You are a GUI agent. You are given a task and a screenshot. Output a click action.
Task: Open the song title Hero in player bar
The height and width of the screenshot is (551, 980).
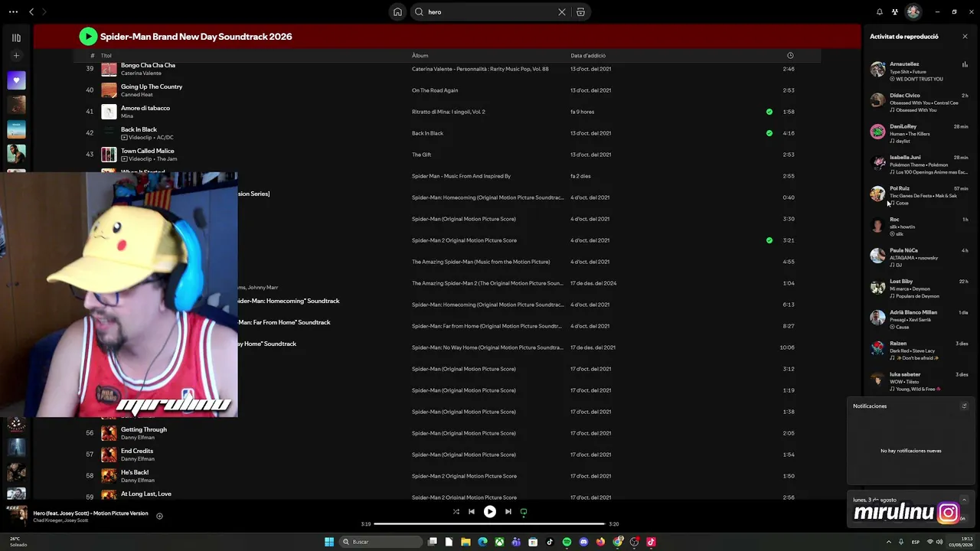tap(90, 513)
